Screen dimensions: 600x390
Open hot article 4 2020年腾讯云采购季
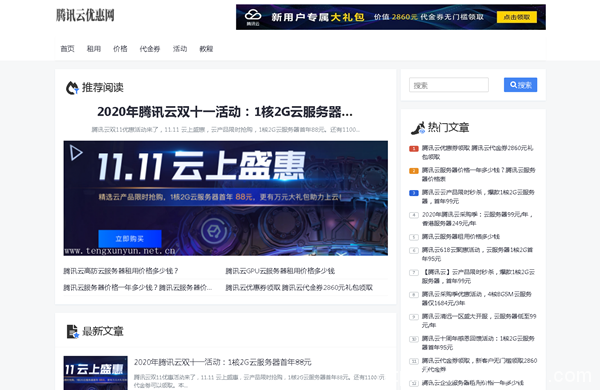tap(477, 219)
